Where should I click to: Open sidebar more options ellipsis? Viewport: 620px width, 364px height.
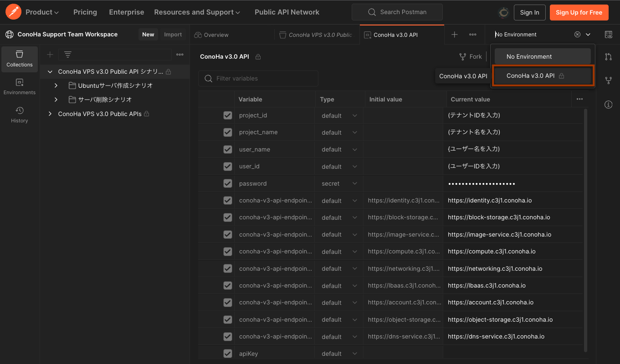click(180, 55)
